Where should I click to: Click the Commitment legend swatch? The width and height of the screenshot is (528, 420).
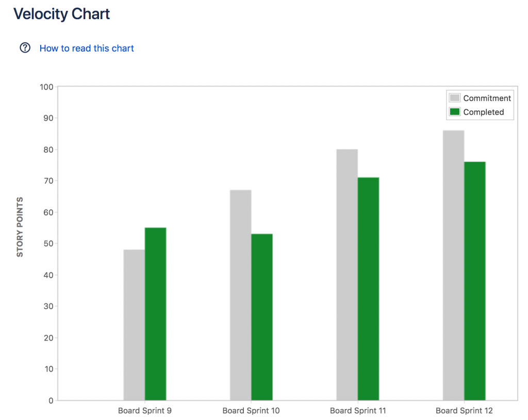455,98
